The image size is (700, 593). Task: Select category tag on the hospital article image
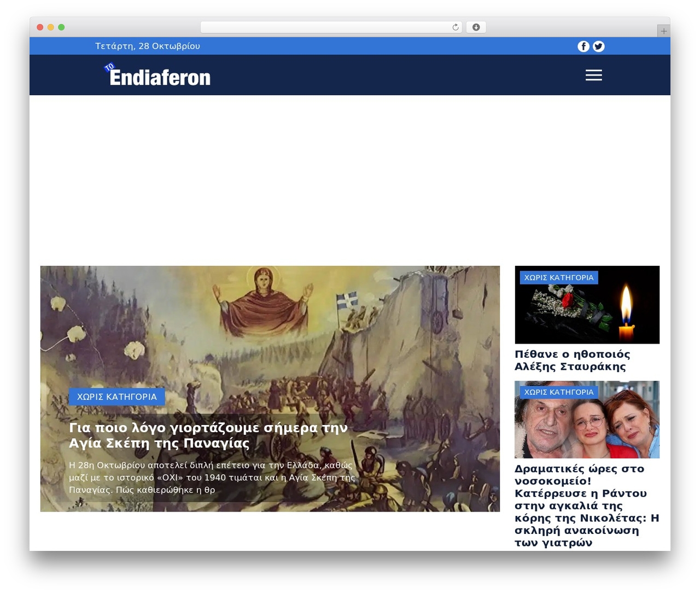click(559, 392)
